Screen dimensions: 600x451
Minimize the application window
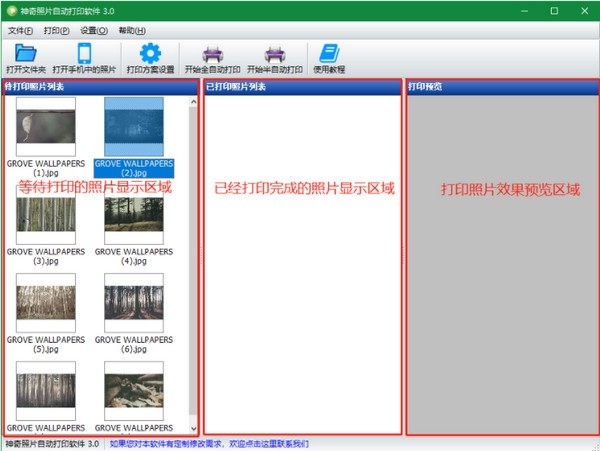click(x=525, y=11)
